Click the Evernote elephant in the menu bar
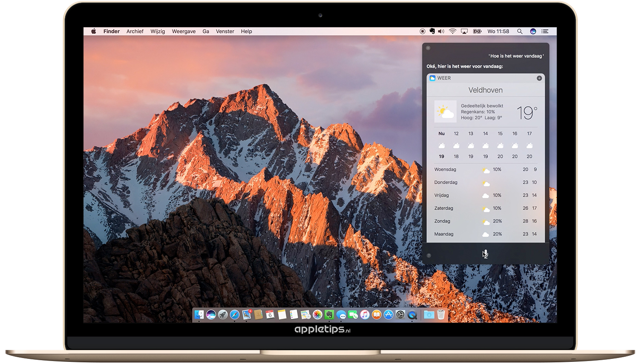 432,32
